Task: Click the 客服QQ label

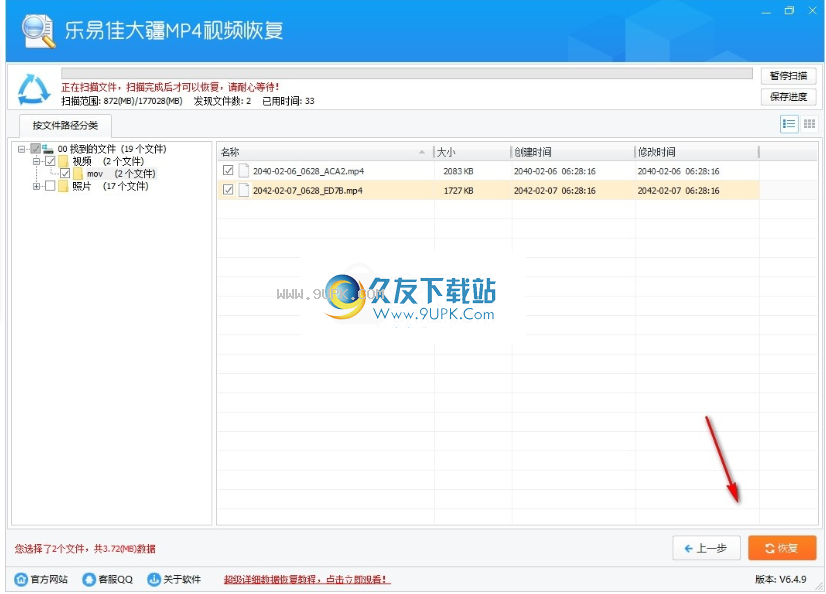Action: pyautogui.click(x=115, y=579)
